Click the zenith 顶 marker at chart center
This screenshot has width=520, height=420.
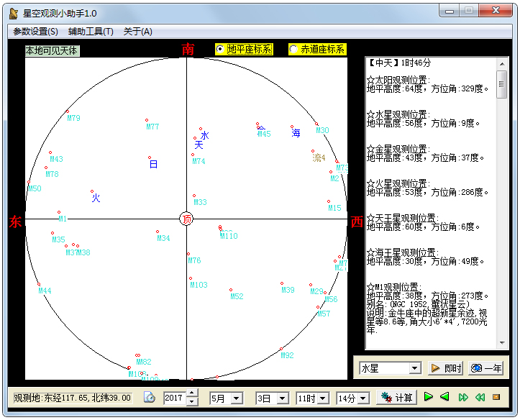(x=186, y=219)
